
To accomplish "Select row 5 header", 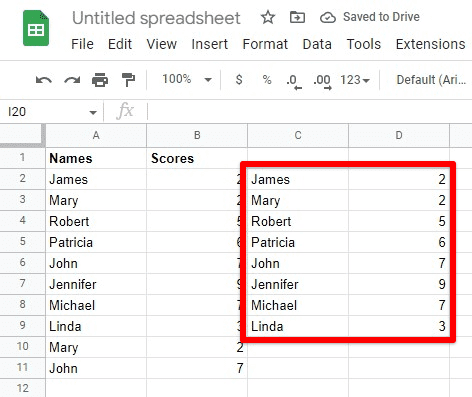I will 22,242.
